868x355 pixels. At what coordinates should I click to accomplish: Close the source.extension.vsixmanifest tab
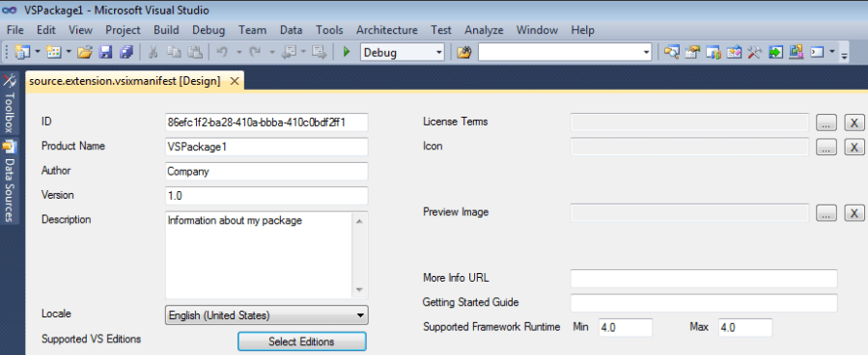coord(235,81)
